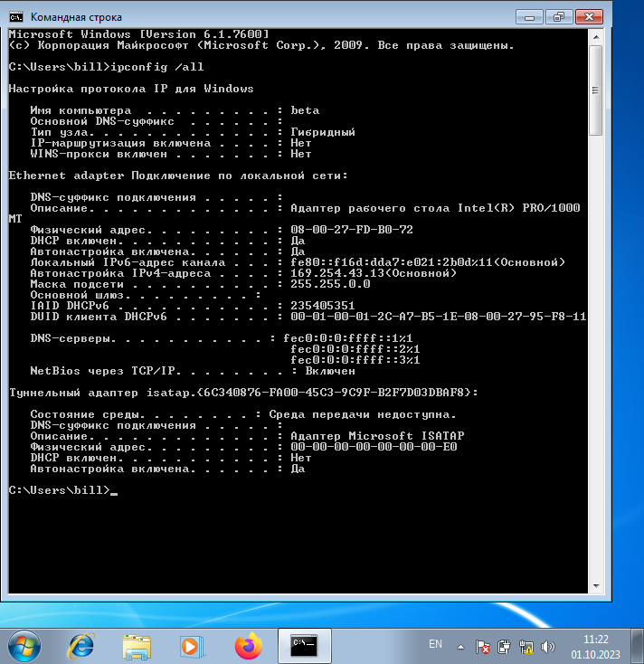Click DNS server fec0:0:0:ffff::2%1
644x664 pixels.
coord(355,349)
